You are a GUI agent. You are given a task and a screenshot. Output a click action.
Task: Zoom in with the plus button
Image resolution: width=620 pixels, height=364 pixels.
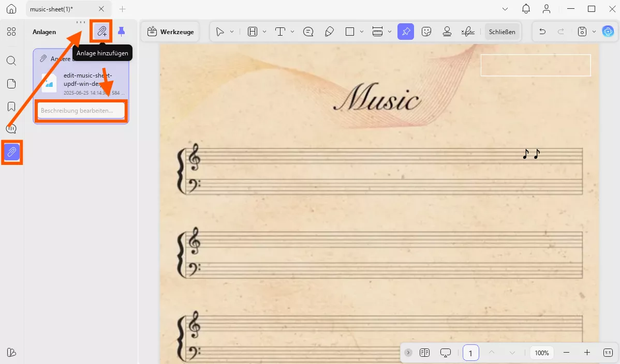[x=587, y=353]
